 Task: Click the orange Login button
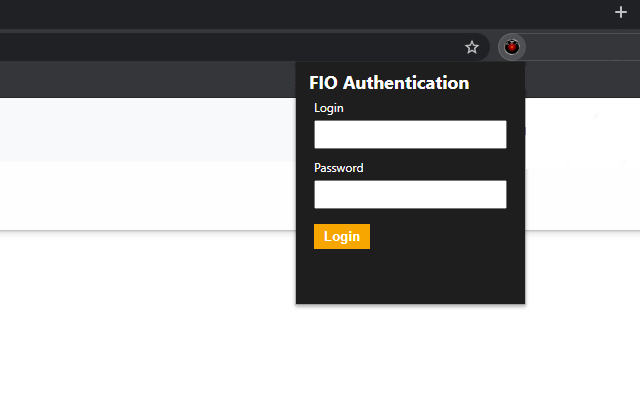click(342, 236)
